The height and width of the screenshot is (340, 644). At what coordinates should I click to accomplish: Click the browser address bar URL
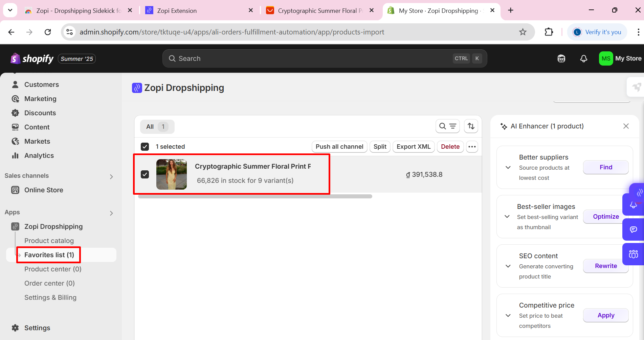point(232,32)
